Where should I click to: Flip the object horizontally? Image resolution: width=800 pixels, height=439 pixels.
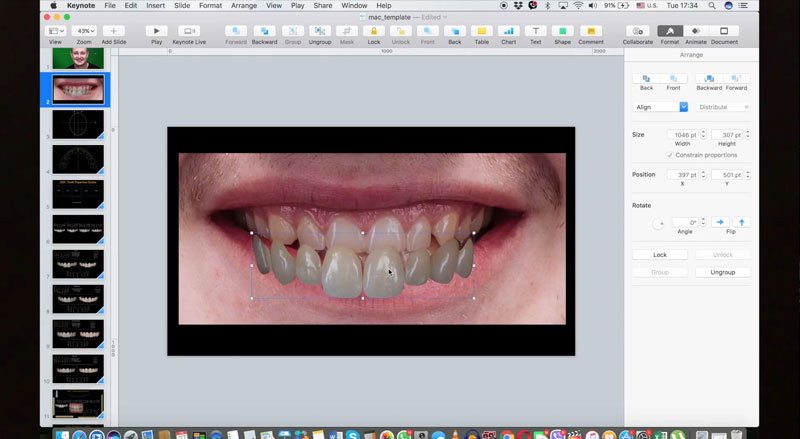pos(719,222)
